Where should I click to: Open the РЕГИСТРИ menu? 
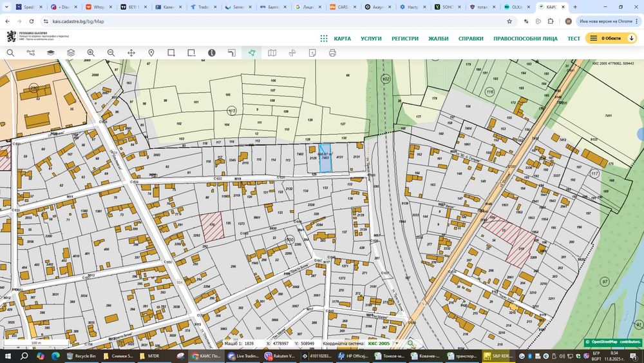[405, 39]
